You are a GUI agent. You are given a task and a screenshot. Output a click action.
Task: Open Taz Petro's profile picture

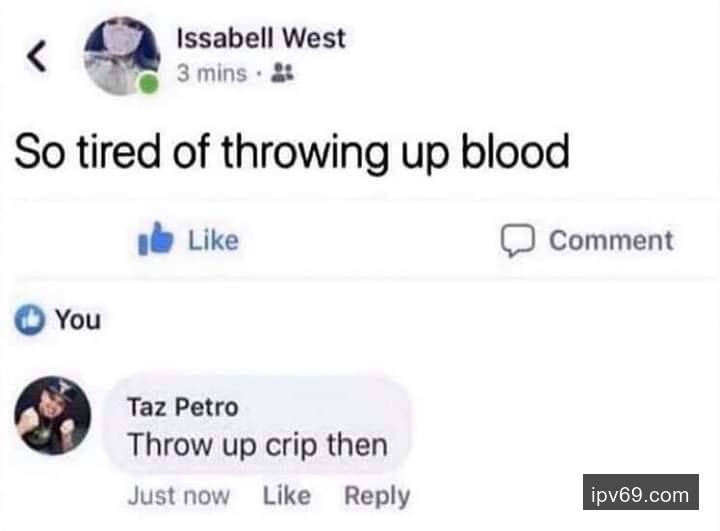click(52, 416)
